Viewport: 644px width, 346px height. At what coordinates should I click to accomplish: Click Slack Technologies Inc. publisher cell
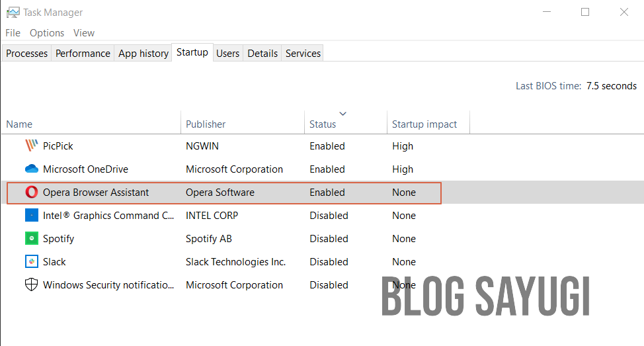pos(236,262)
